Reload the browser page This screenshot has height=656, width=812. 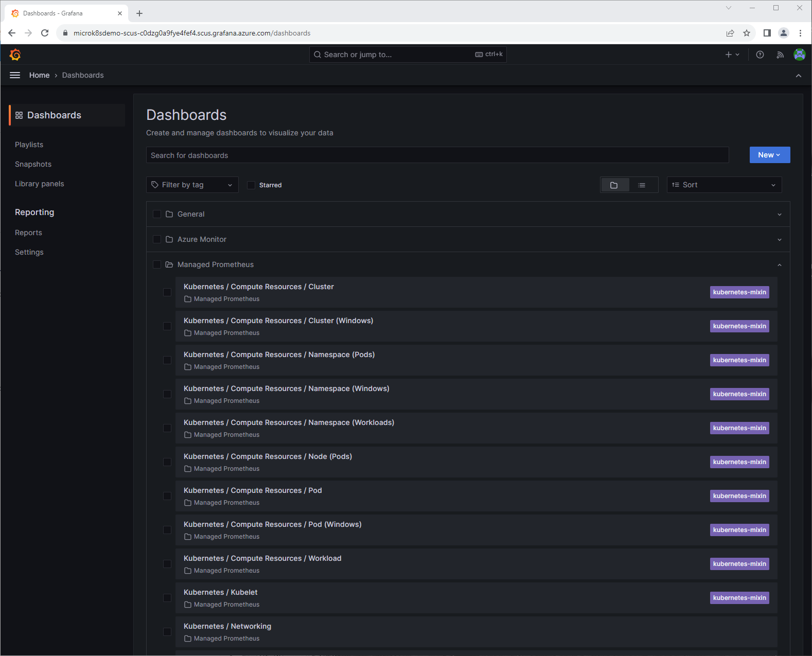click(45, 33)
